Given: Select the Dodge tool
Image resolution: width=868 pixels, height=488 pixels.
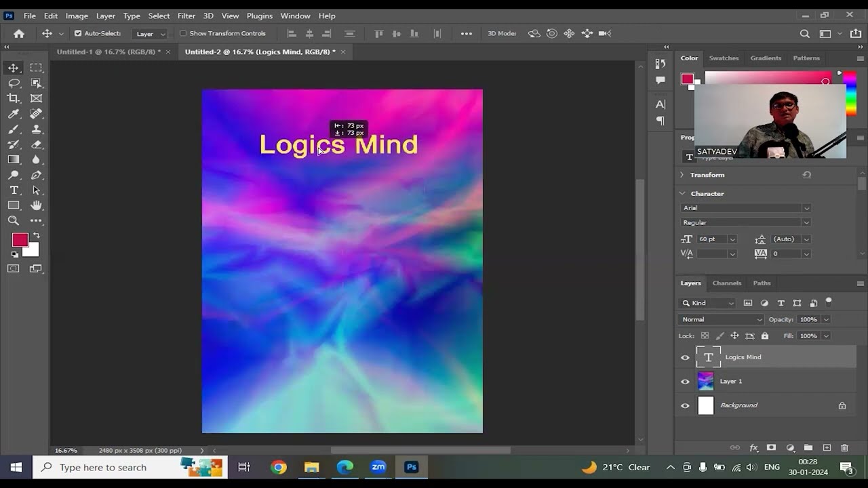Looking at the screenshot, I should click(x=14, y=175).
